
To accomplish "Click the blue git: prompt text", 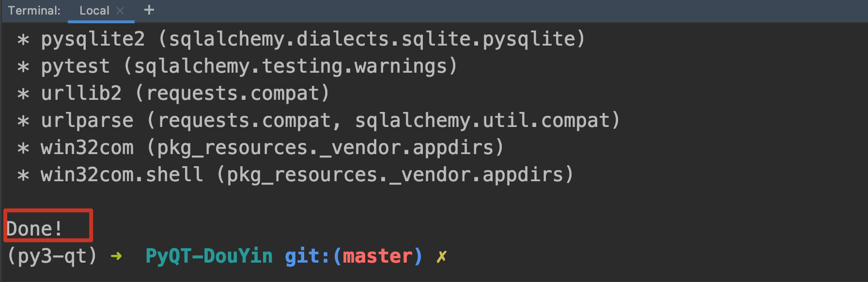I will point(308,256).
